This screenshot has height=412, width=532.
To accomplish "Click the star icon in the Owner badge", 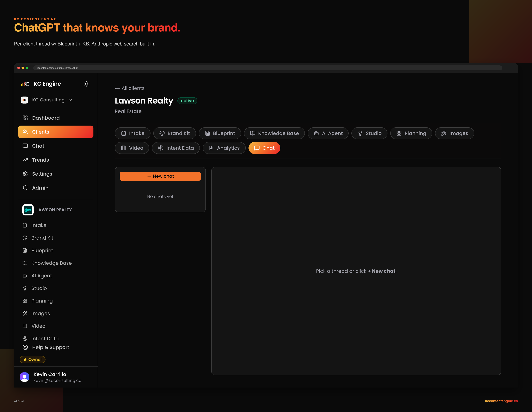I will pos(25,359).
